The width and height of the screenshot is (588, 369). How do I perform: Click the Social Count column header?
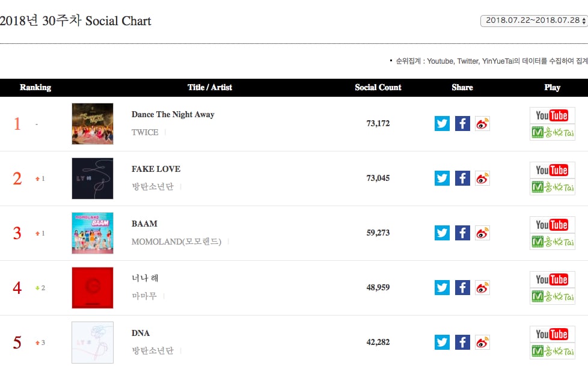(378, 88)
